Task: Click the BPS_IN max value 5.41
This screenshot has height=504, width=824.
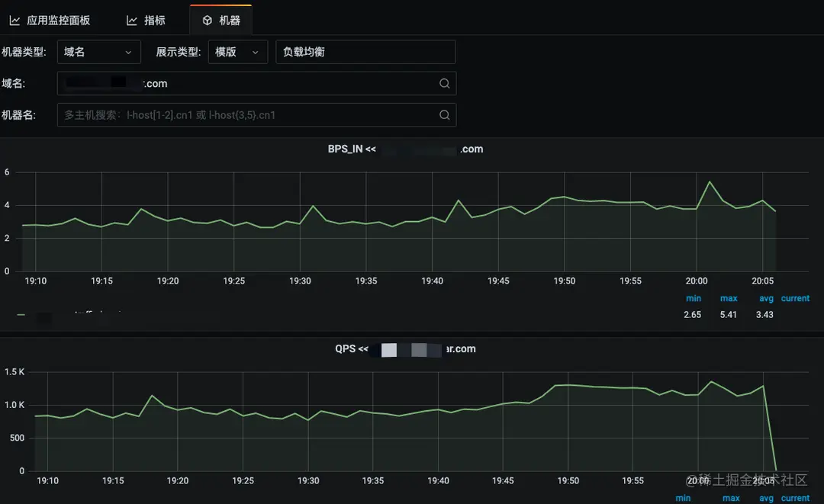Action: pyautogui.click(x=729, y=314)
